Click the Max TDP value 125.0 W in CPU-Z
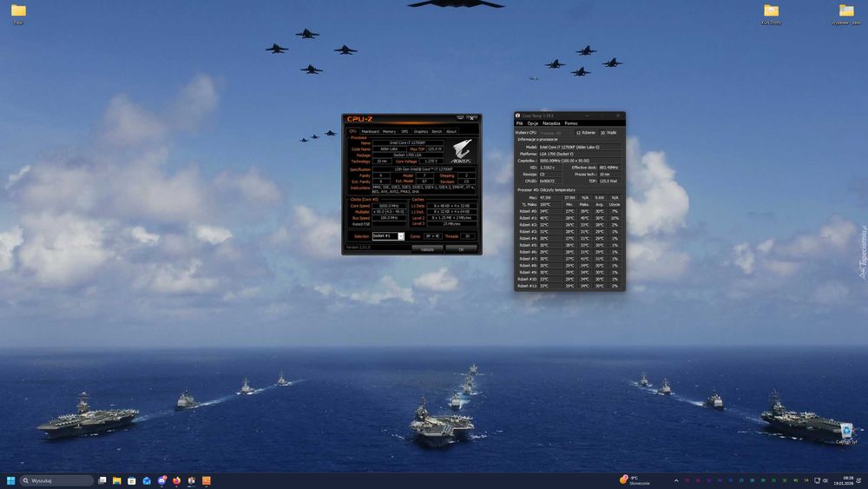 click(x=435, y=149)
